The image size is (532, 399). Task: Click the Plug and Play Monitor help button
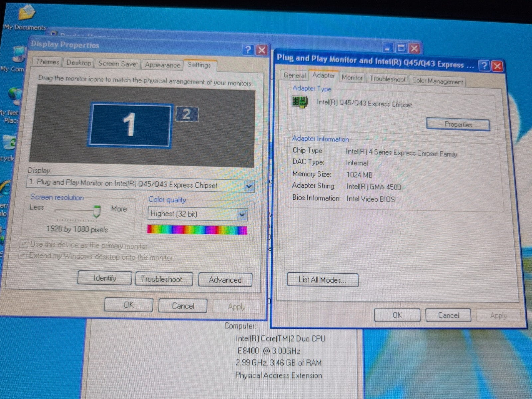(484, 66)
